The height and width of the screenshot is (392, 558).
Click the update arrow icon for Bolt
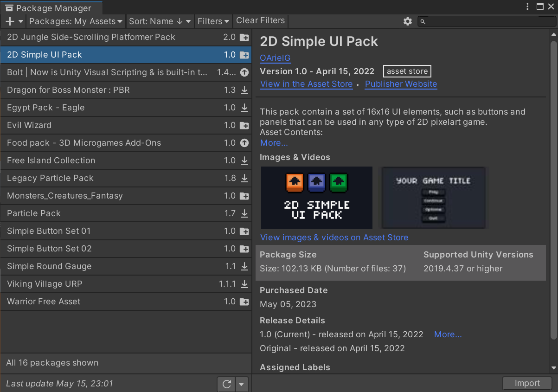244,72
